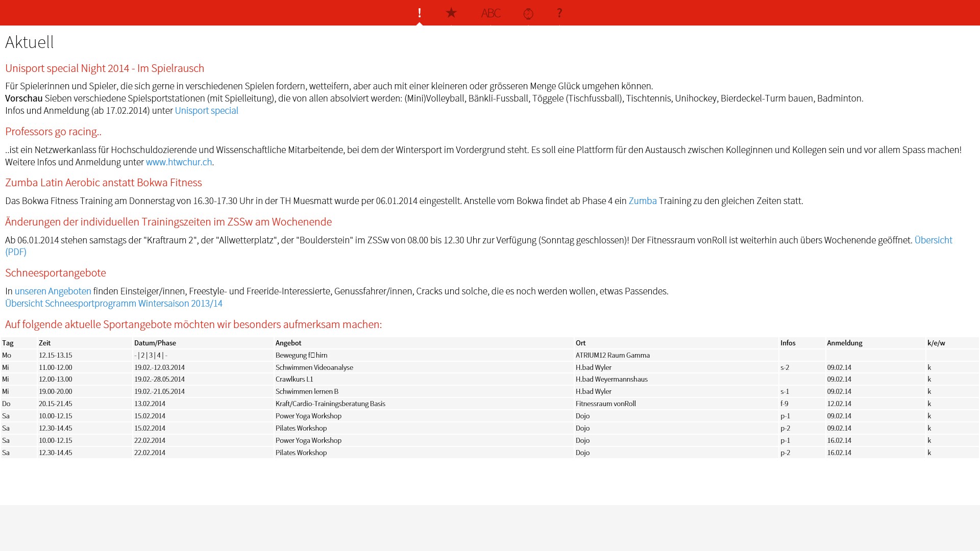The image size is (980, 551).
Task: Open Übersicht Schneesportprogramm Wintersaison 2013/14
Action: tap(114, 304)
